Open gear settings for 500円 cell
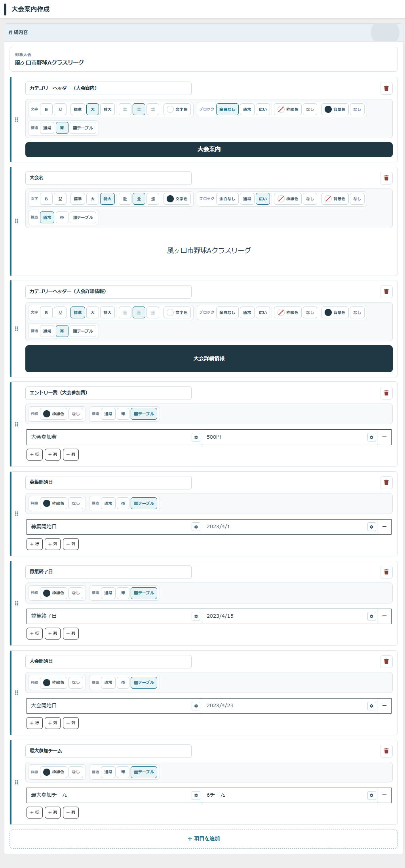This screenshot has width=405, height=868. 371,437
